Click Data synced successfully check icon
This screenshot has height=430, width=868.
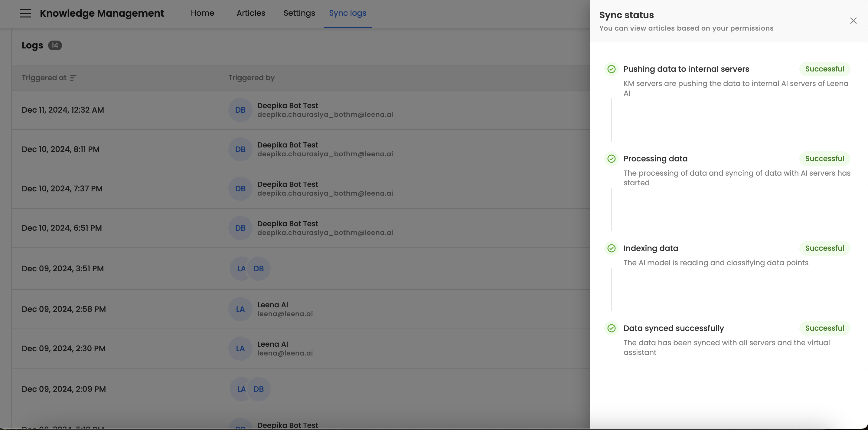click(x=611, y=329)
